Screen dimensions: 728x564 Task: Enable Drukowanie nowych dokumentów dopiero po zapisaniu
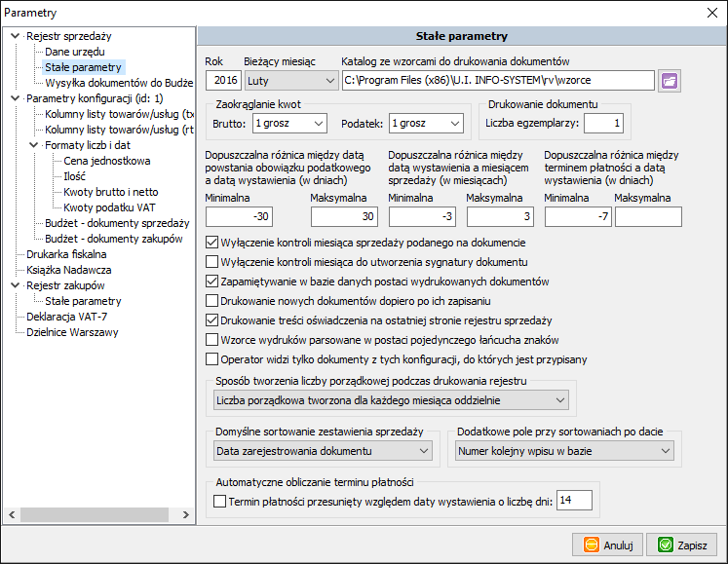(213, 301)
